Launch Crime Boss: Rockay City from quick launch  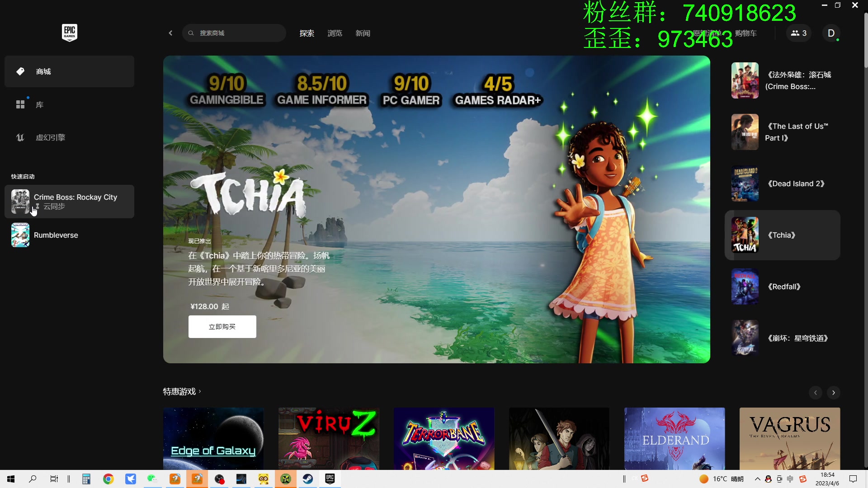pyautogui.click(x=69, y=202)
